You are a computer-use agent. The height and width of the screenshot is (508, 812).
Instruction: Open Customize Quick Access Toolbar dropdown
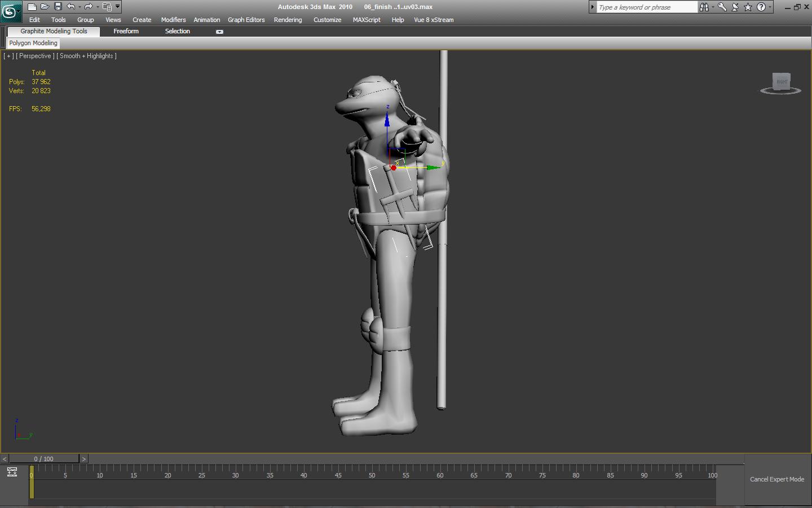(x=117, y=7)
